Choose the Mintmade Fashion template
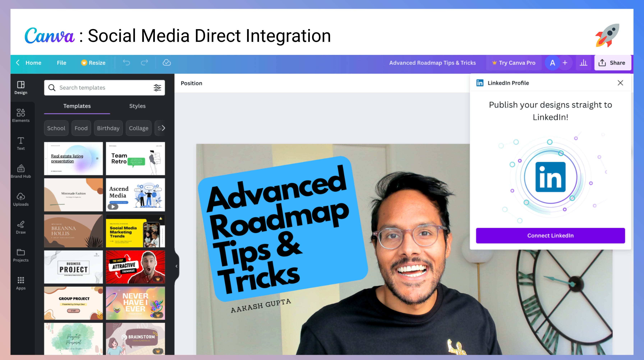The height and width of the screenshot is (360, 644). point(73,195)
